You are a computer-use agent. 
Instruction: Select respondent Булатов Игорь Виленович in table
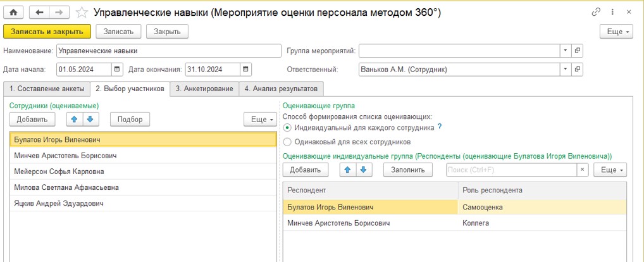(371, 208)
